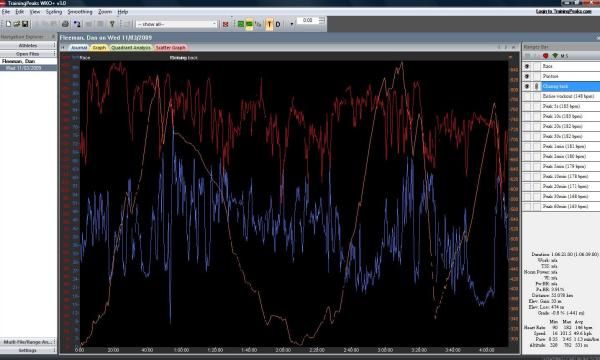The width and height of the screenshot is (600, 360).
Task: Show the Peak 60min range
Action: [527, 206]
